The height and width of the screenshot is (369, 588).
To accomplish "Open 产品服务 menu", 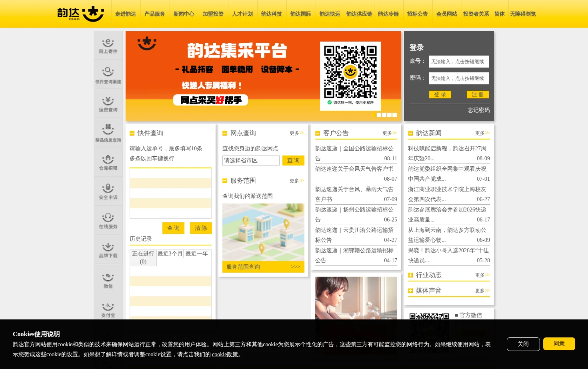I will coord(155,14).
